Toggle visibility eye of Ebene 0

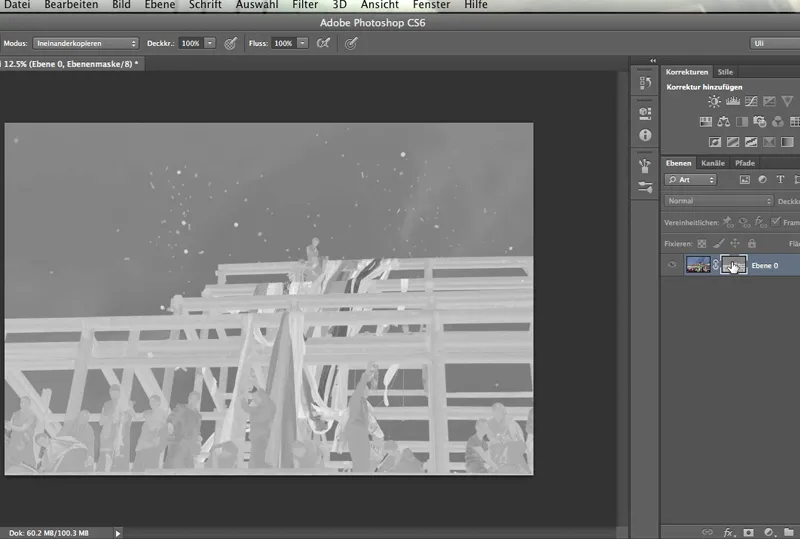pyautogui.click(x=672, y=264)
